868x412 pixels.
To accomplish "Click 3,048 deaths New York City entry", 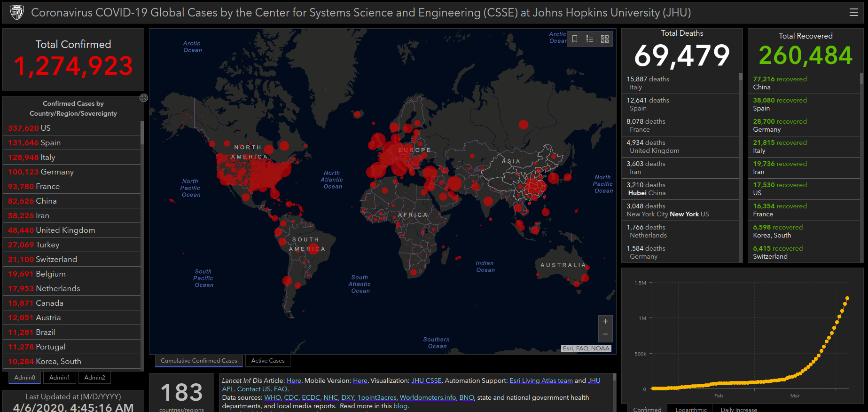I will point(680,210).
